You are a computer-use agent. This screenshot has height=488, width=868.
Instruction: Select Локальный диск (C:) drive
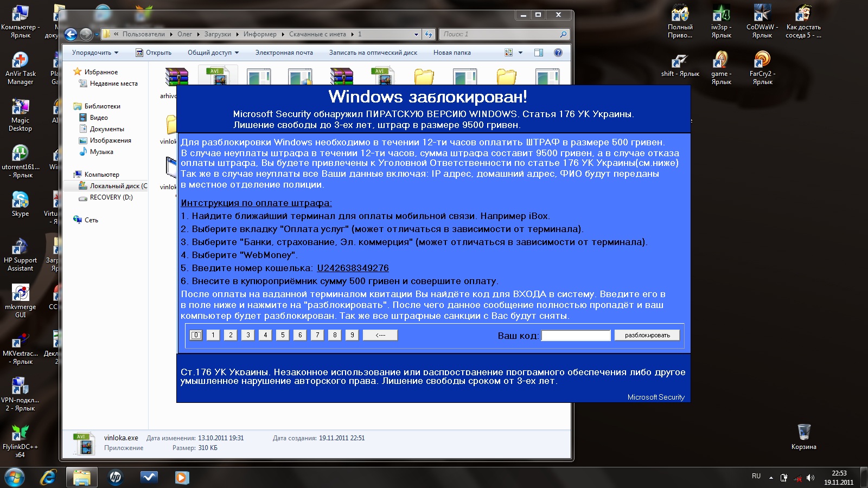(x=113, y=186)
